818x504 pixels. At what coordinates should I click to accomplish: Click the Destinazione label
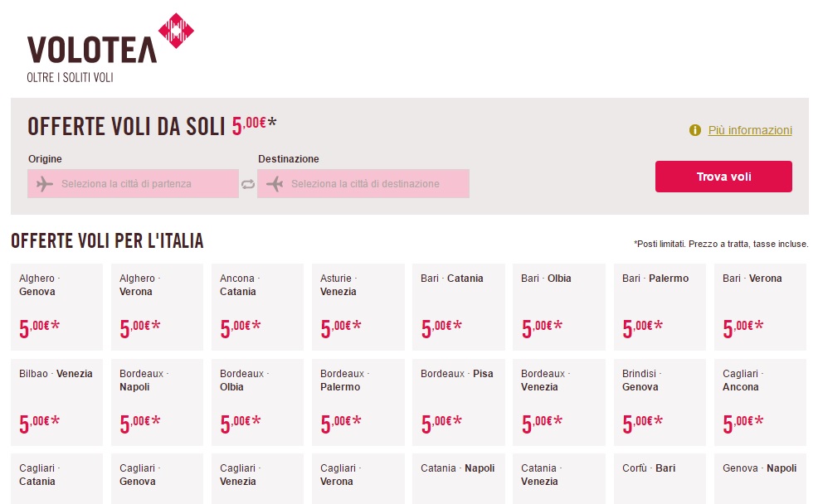click(289, 159)
